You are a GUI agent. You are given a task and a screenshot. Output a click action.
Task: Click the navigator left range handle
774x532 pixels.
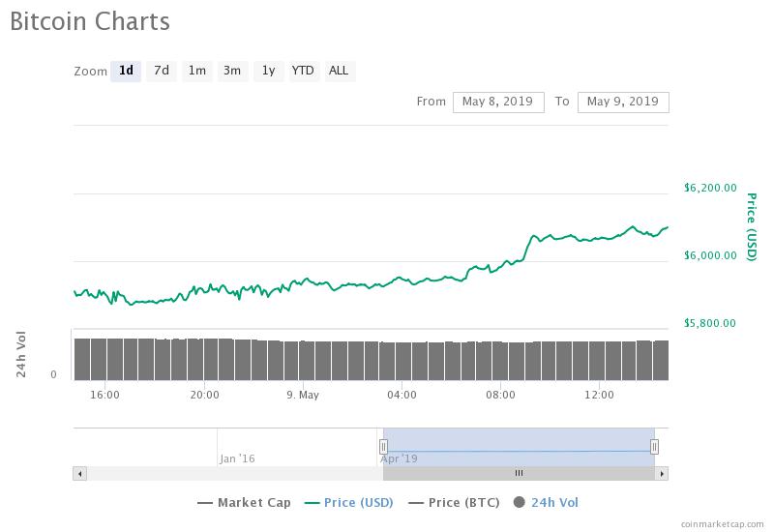pyautogui.click(x=383, y=446)
